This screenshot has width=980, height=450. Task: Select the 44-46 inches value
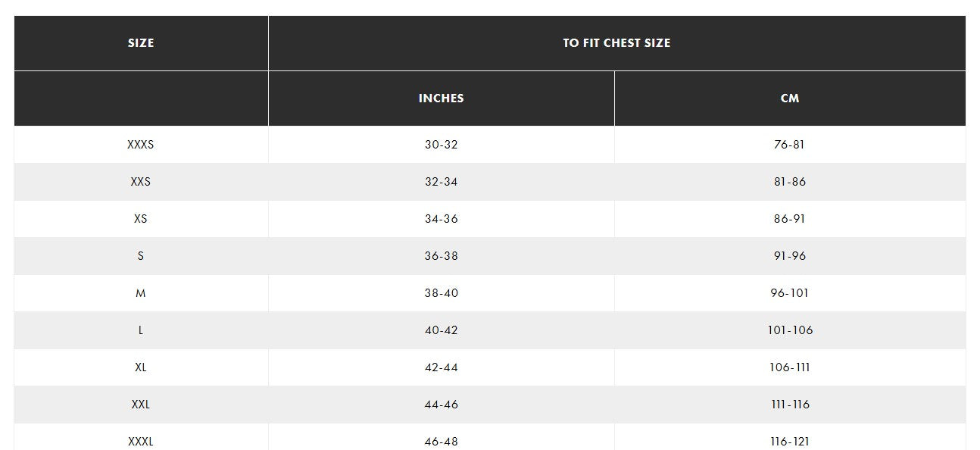(x=441, y=405)
